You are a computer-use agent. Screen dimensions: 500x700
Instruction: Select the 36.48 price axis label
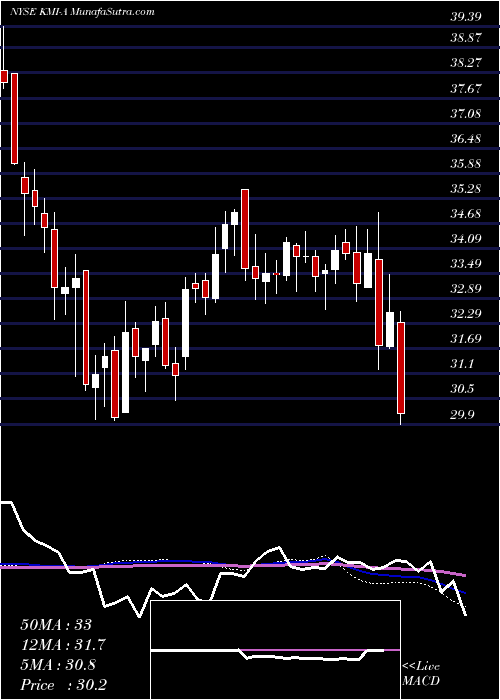[466, 138]
